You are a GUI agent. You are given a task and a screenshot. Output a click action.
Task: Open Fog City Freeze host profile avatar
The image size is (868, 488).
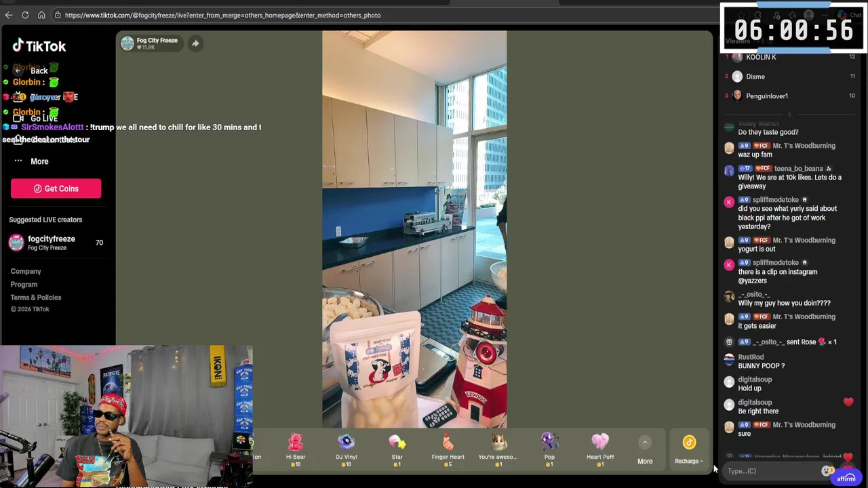127,43
